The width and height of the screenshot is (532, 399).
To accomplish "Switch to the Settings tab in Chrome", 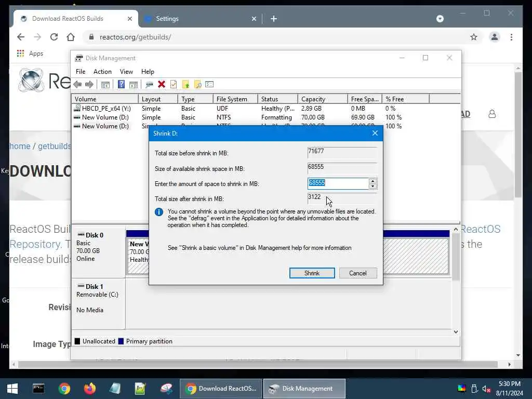I will 200,19.
